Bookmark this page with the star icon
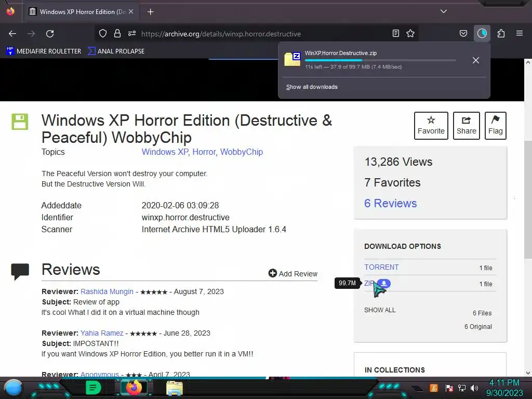 point(410,33)
